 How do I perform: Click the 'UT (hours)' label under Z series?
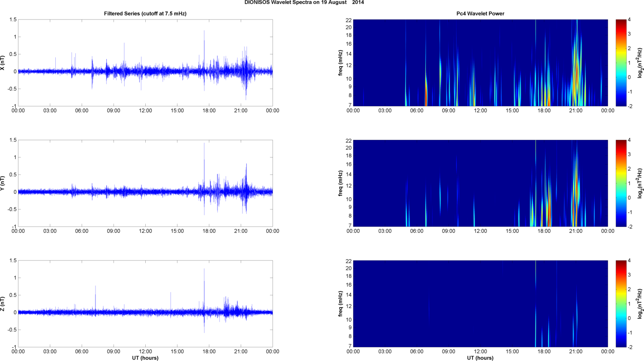coord(145,358)
